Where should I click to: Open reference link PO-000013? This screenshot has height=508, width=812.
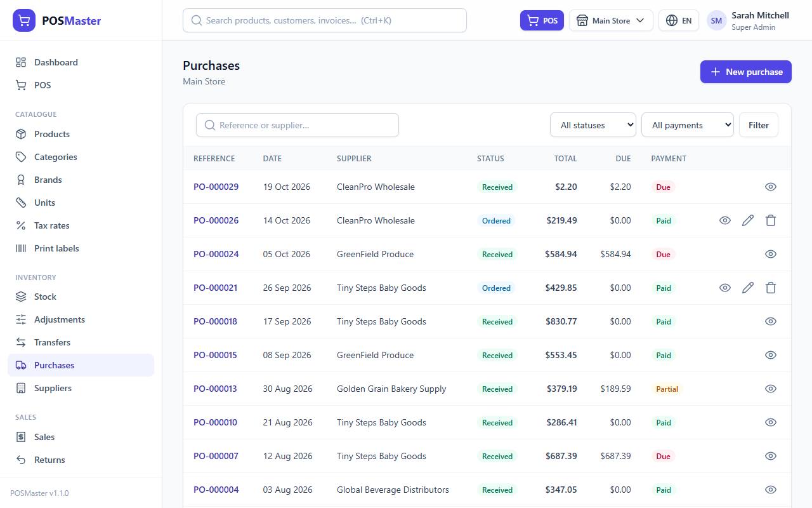tap(216, 389)
